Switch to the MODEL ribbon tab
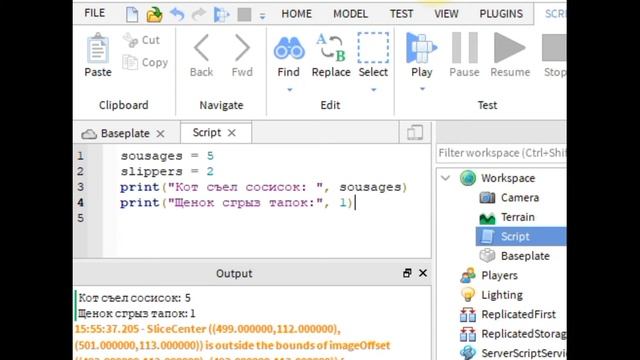640x360 pixels. (350, 14)
